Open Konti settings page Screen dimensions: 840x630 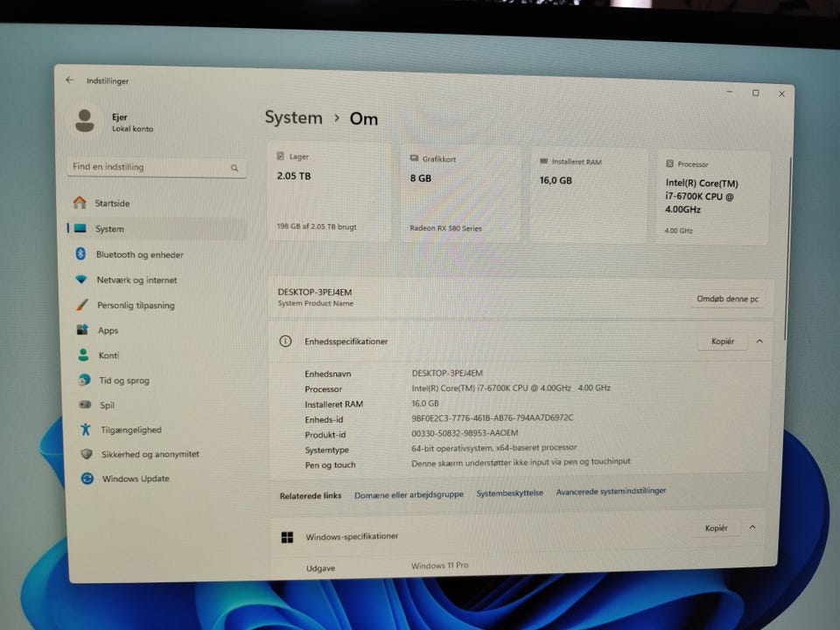[x=161, y=355]
